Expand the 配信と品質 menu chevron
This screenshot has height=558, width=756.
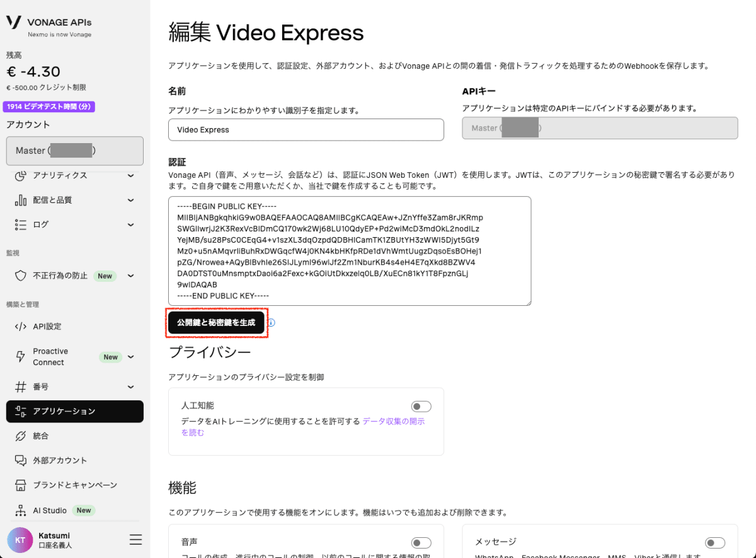131,200
